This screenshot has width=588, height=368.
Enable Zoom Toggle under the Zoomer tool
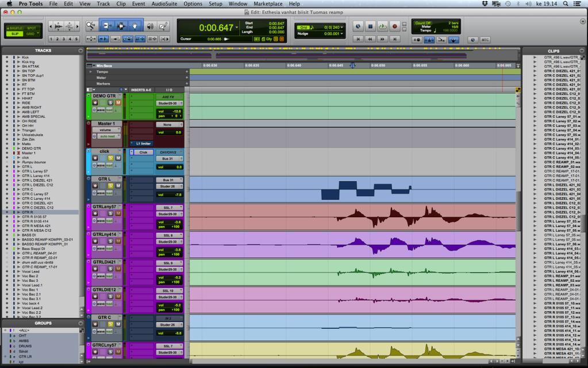click(x=91, y=39)
